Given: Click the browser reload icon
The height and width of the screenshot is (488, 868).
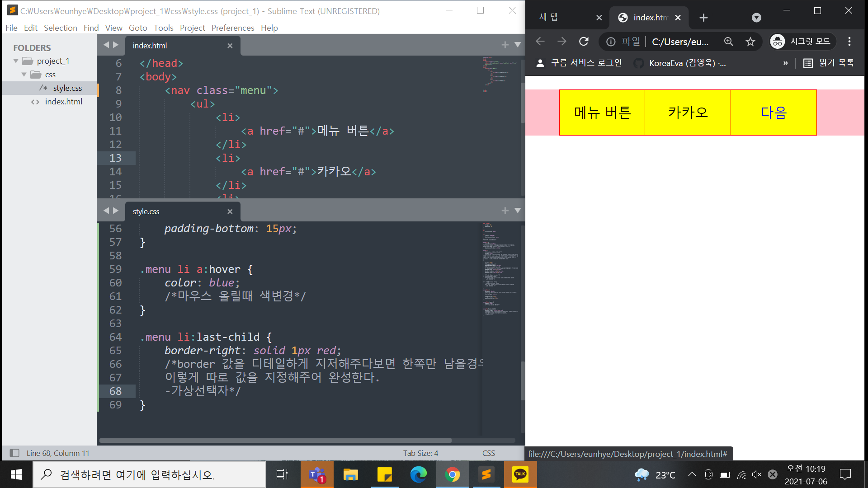Looking at the screenshot, I should (x=584, y=42).
